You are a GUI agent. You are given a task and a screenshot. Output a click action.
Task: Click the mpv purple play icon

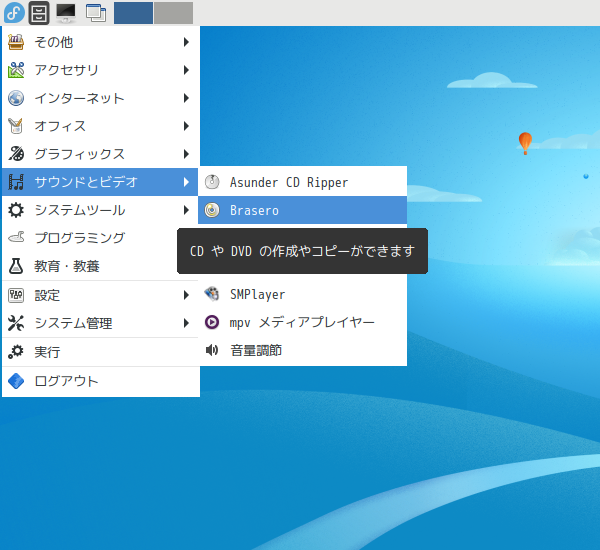pyautogui.click(x=212, y=322)
